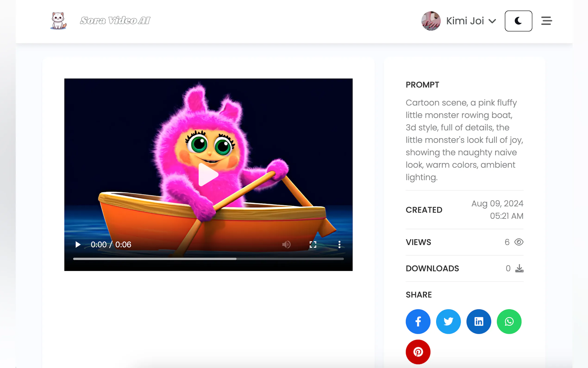588x368 pixels.
Task: Share video on LinkedIn
Action: pos(479,321)
